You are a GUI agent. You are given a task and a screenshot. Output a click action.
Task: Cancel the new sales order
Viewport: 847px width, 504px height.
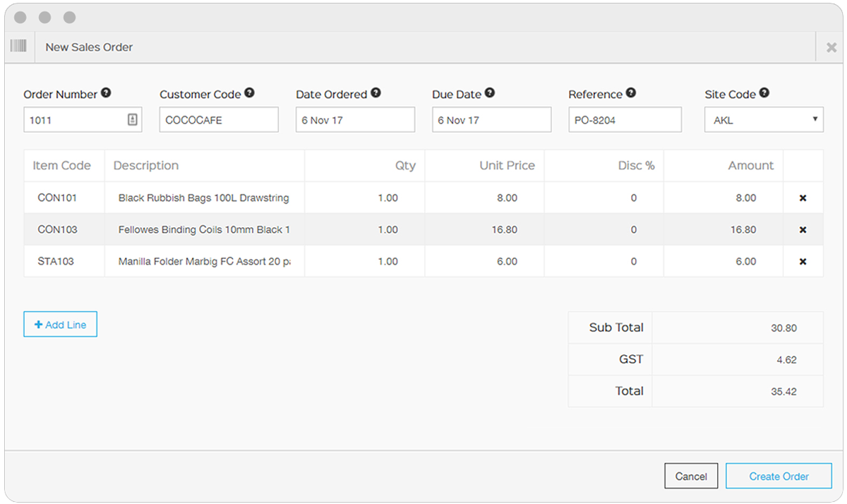coord(690,476)
